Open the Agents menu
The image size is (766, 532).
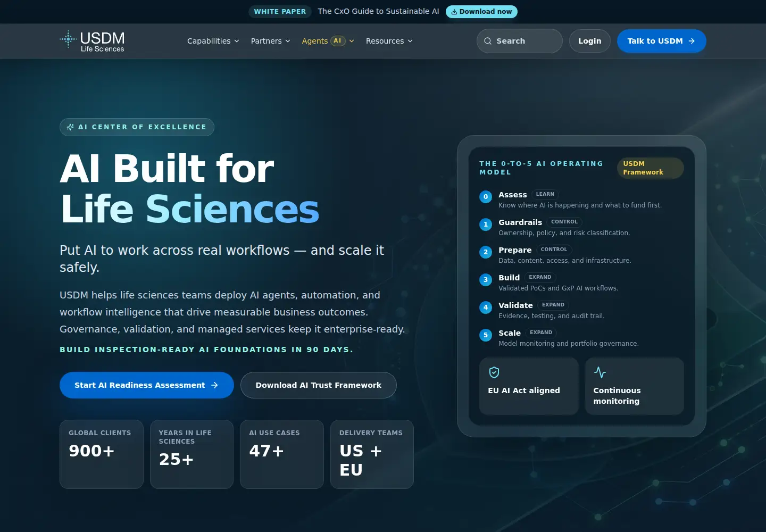pyautogui.click(x=328, y=41)
